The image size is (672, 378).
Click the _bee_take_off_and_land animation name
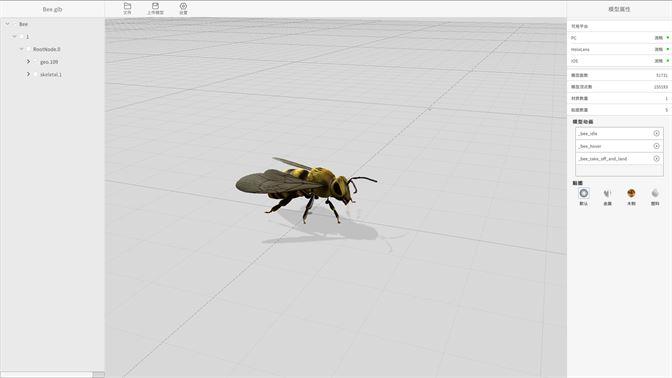click(602, 159)
